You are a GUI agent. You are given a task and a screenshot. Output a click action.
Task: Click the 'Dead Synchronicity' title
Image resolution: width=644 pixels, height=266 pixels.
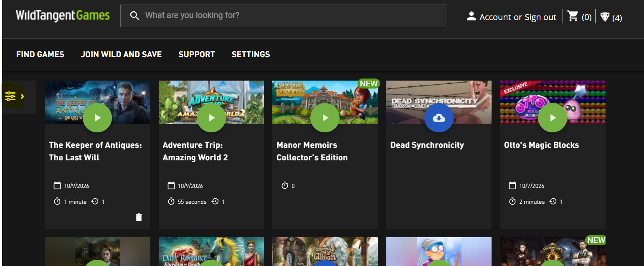click(427, 145)
